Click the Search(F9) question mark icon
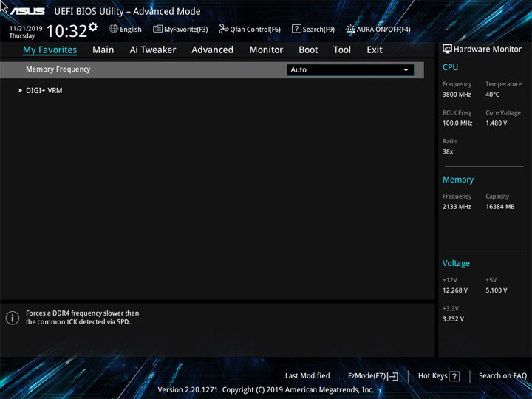This screenshot has width=532, height=399. click(x=296, y=29)
